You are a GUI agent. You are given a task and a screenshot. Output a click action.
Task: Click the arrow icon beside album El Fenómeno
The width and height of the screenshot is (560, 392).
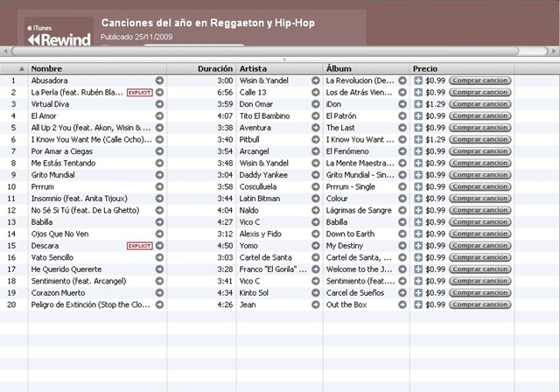click(402, 151)
